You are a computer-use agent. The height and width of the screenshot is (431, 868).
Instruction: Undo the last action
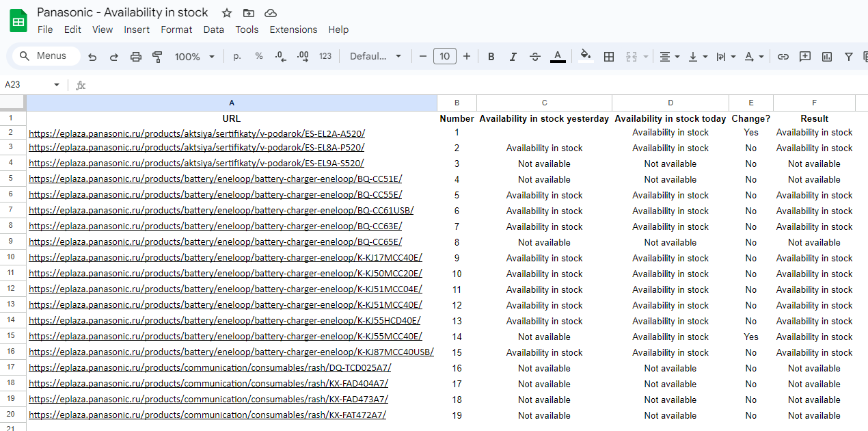pos(92,57)
